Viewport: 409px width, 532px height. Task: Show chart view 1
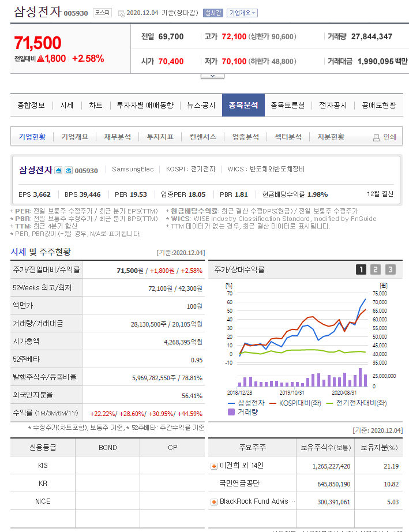point(361,269)
